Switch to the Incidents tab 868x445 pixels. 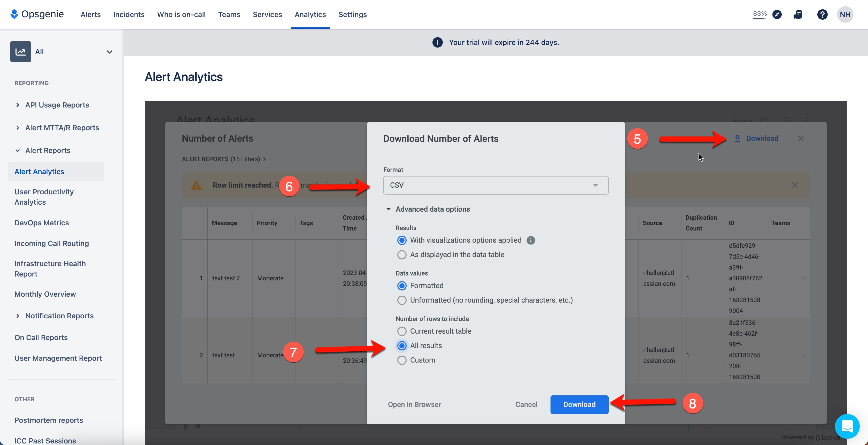[x=129, y=14]
